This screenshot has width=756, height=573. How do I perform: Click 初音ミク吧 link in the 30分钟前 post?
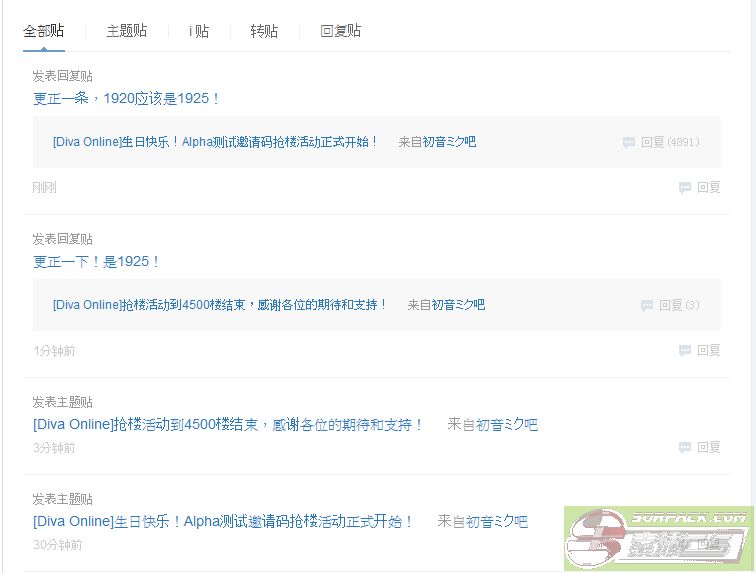click(496, 521)
